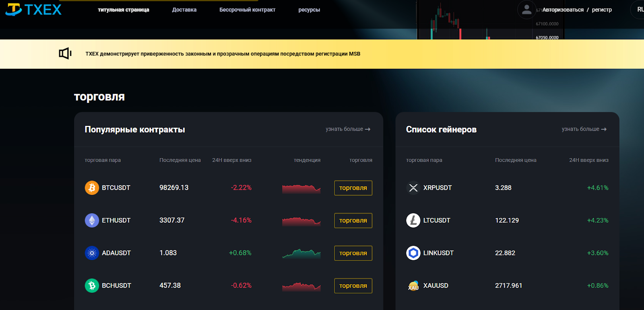Click Последняя цена header in Популярные контракты
The width and height of the screenshot is (644, 310).
180,160
